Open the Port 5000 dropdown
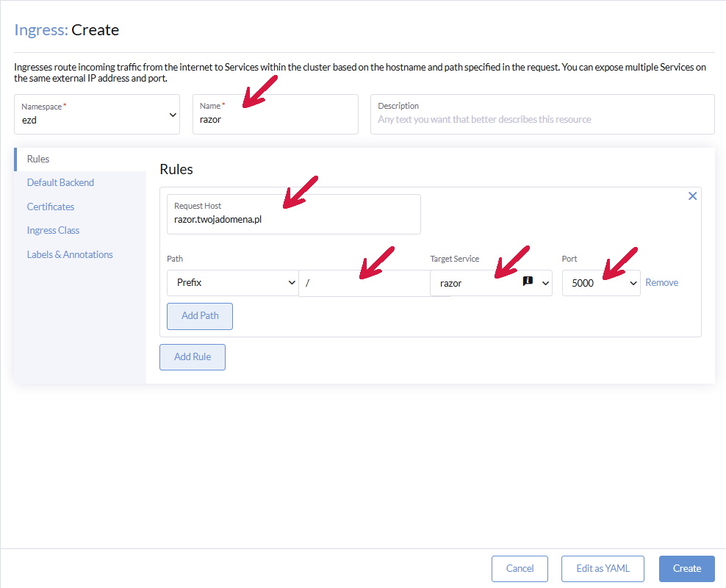Screen dimensions: 726x588 click(x=600, y=283)
